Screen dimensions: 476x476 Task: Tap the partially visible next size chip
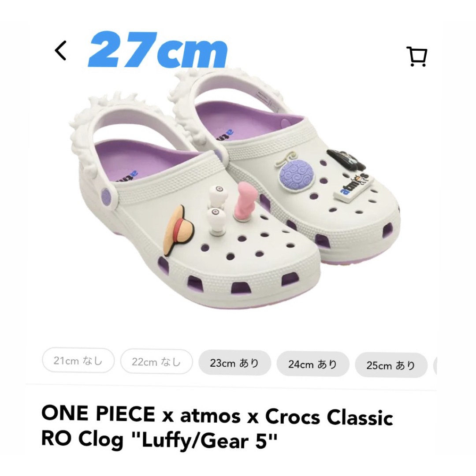click(435, 366)
